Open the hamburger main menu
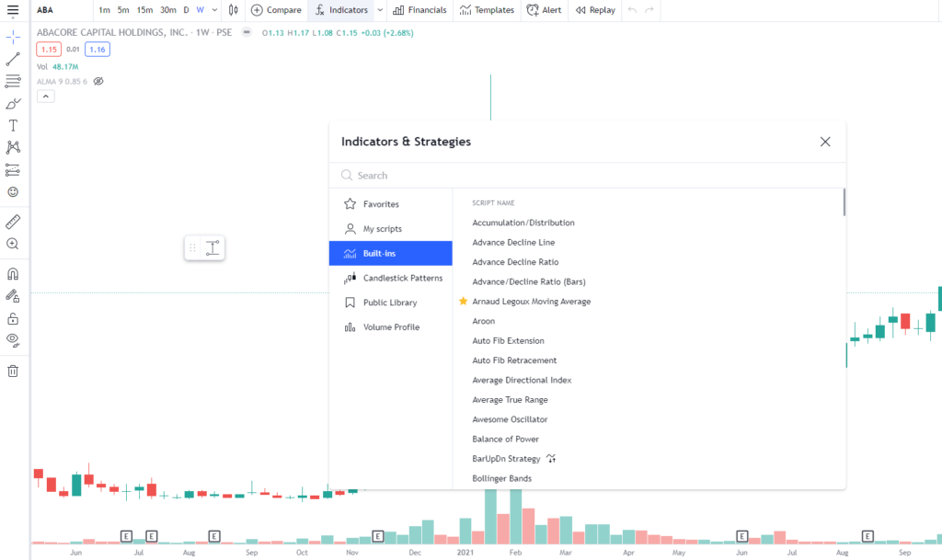942x560 pixels. (13, 10)
